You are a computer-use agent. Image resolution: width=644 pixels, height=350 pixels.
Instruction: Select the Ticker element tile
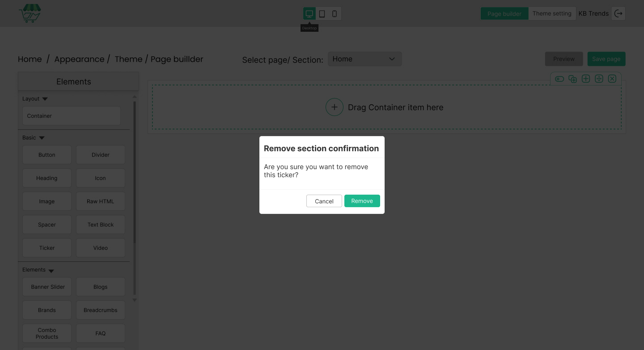coord(47,248)
